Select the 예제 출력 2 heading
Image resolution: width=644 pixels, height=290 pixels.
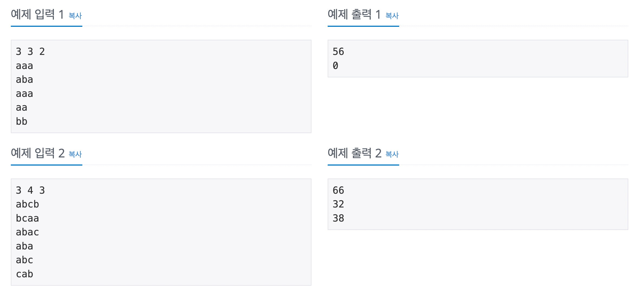tap(354, 153)
